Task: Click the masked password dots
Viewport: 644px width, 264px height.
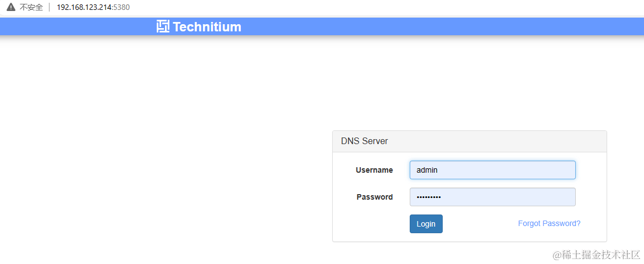Action: (429, 197)
